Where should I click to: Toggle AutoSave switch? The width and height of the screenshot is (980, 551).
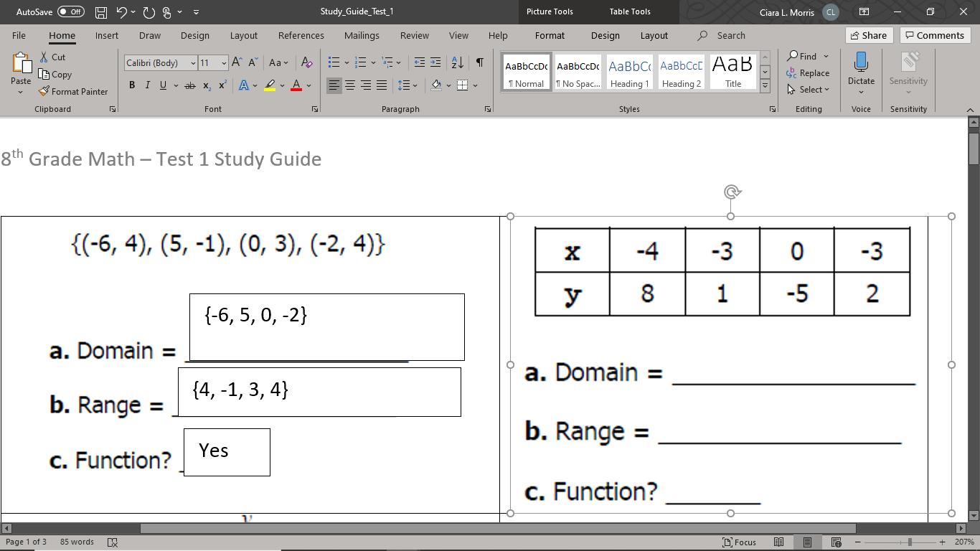pyautogui.click(x=70, y=12)
